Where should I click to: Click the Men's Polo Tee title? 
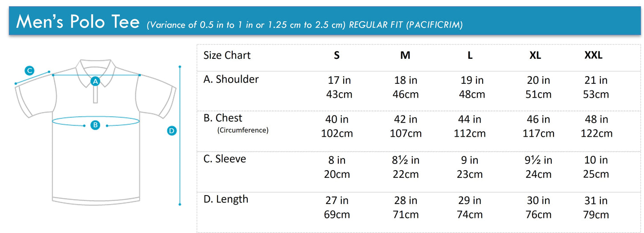coord(78,21)
